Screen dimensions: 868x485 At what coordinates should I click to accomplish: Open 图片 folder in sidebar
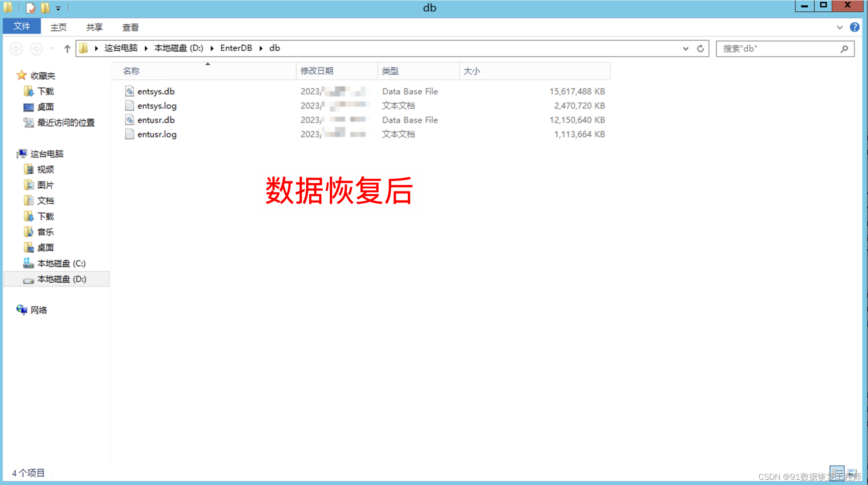coord(45,185)
